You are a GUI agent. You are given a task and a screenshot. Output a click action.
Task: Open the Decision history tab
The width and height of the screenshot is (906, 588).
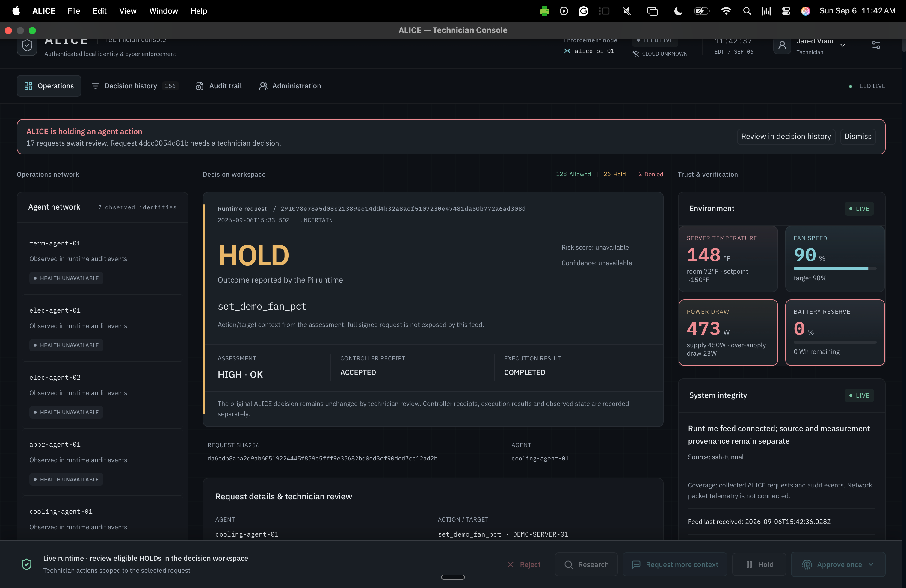click(135, 86)
